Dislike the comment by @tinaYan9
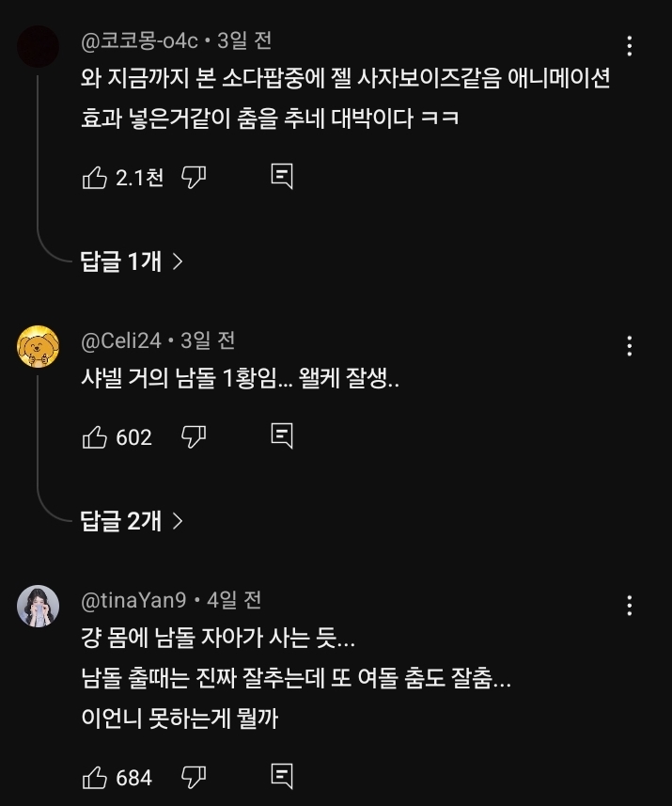The image size is (672, 806). [194, 777]
